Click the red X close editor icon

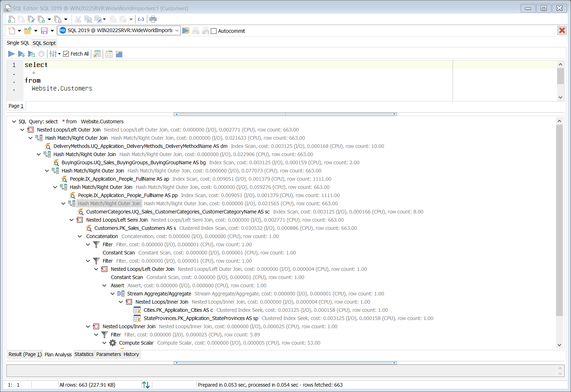[x=562, y=31]
